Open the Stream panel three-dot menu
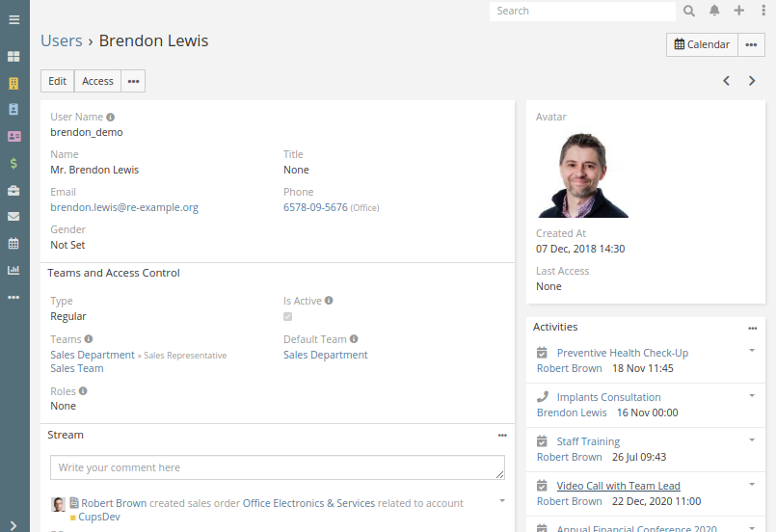The height and width of the screenshot is (532, 776). coord(502,436)
